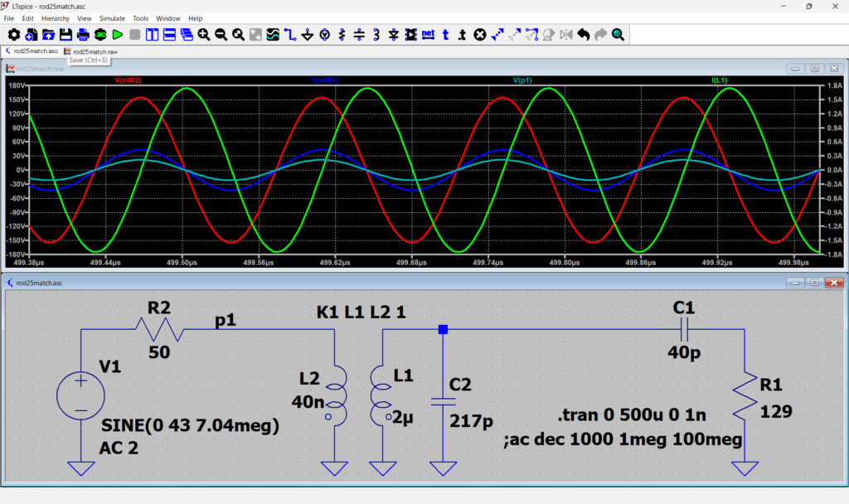Screen dimensions: 849x504
Task: Click the Print icon in toolbar
Action: tap(83, 35)
